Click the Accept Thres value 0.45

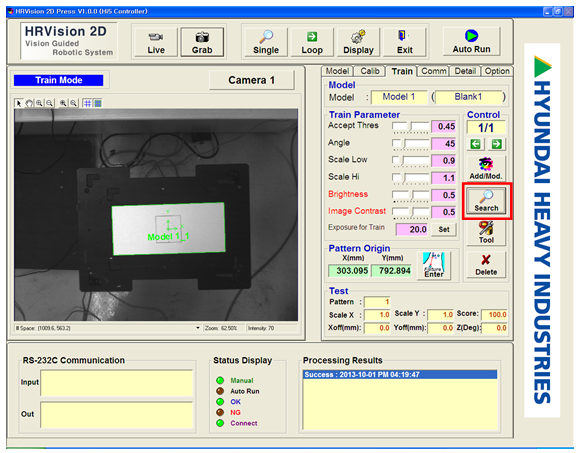tap(444, 126)
